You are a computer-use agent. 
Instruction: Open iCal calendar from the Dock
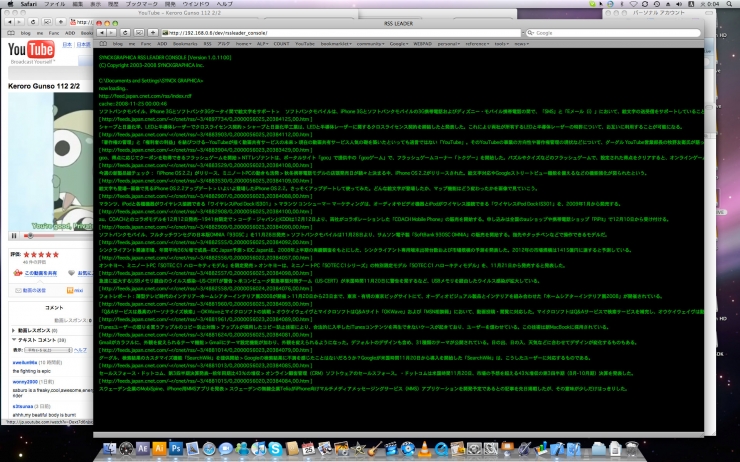pyautogui.click(x=308, y=448)
